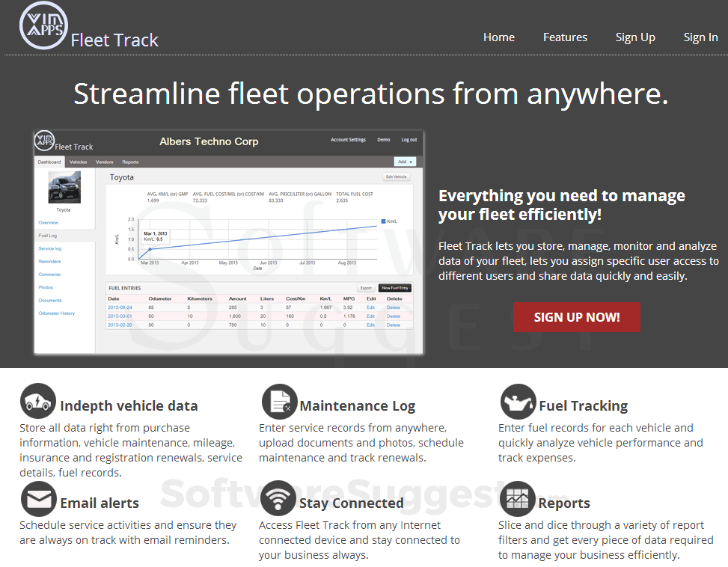Click the SIGN UP NOW! button
Screen dimensions: 728x567
tap(577, 317)
